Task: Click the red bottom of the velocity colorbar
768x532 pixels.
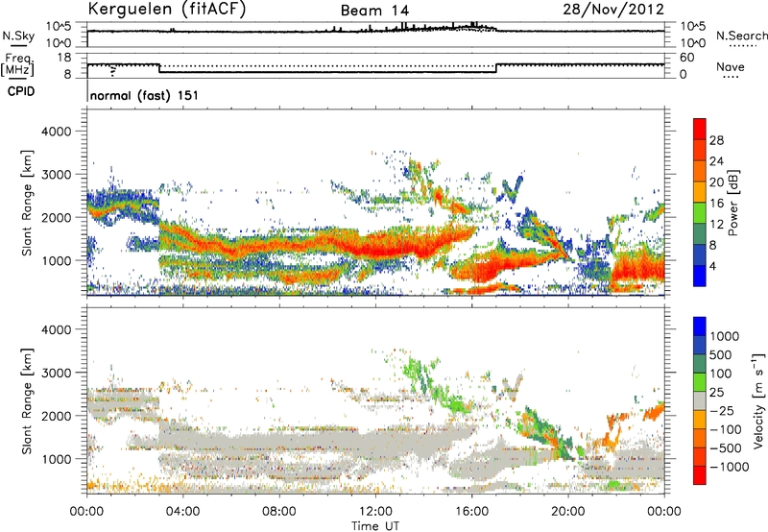Action: click(x=700, y=475)
